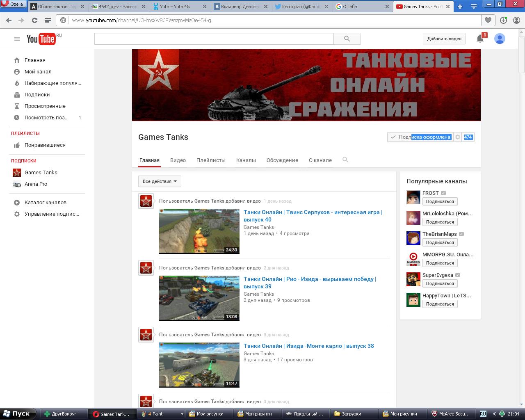Expand the Paint taskbar group arrow

(x=182, y=414)
